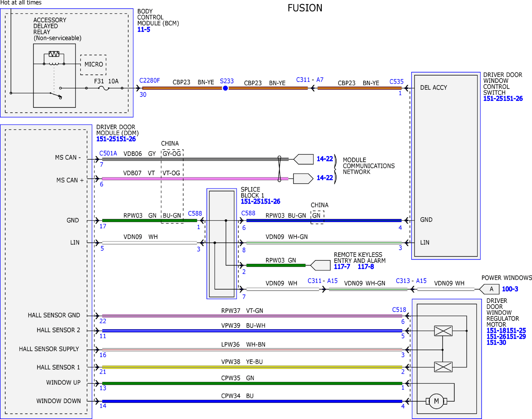This screenshot has height=419, width=532.
Task: Click the HALL SENSOR GND pin label
Action: [54, 315]
